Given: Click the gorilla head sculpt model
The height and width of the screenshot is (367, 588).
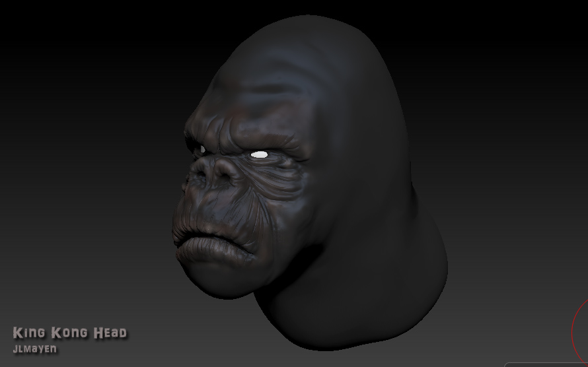Looking at the screenshot, I should pyautogui.click(x=310, y=183).
